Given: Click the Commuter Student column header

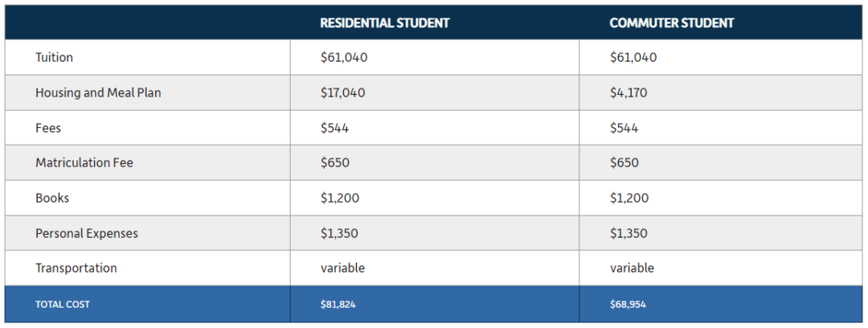Looking at the screenshot, I should click(671, 23).
